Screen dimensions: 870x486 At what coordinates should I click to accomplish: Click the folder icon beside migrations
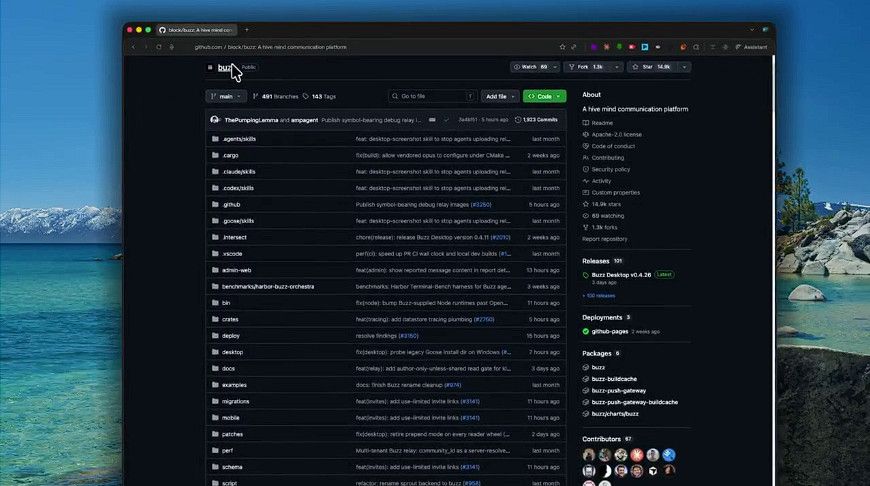(x=215, y=401)
